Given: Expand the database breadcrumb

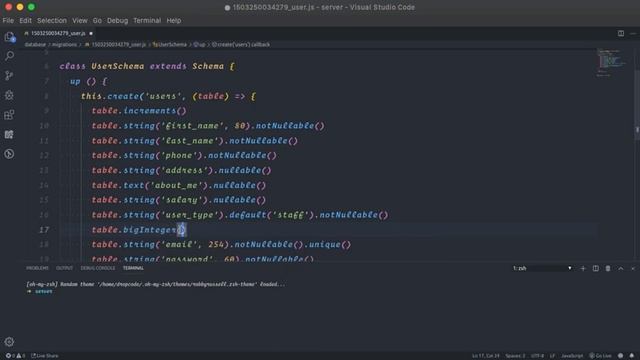Looking at the screenshot, I should tap(35, 44).
